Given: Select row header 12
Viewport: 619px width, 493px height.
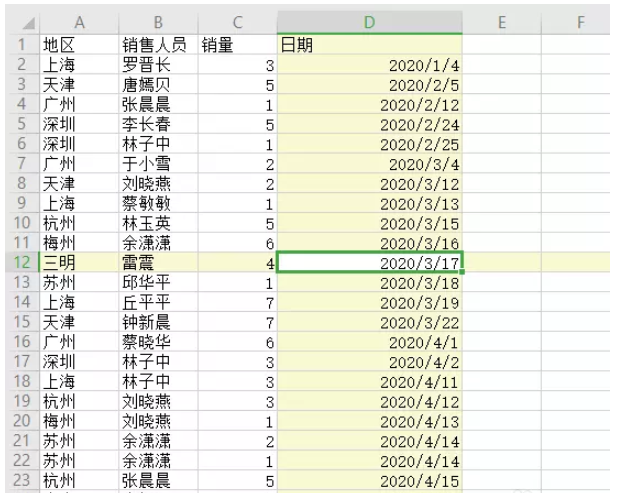Looking at the screenshot, I should [23, 262].
